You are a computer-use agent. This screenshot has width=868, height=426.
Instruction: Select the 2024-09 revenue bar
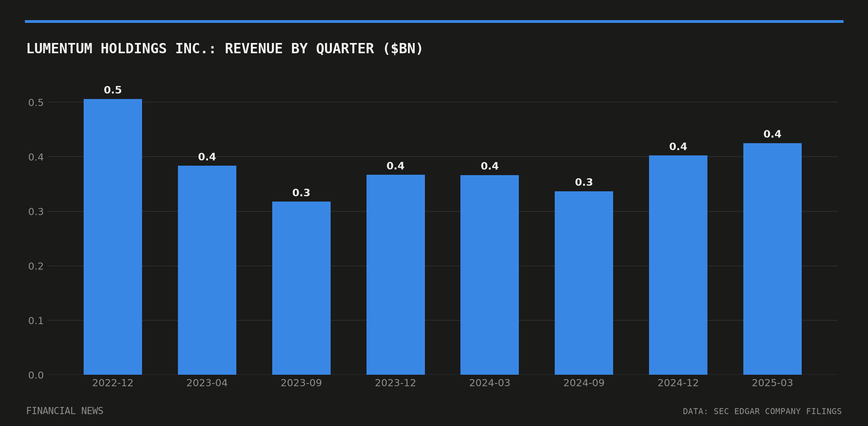(x=584, y=283)
